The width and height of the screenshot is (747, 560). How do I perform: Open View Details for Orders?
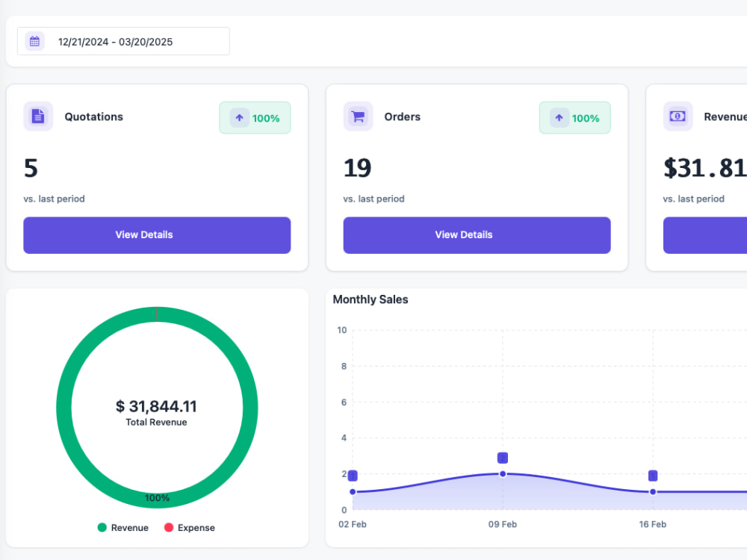(x=477, y=235)
